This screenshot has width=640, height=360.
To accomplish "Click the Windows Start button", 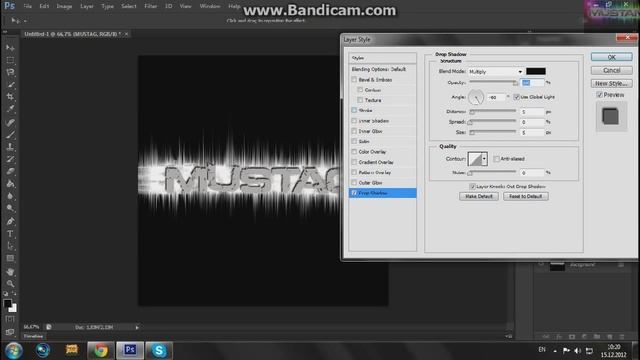I will tap(13, 350).
